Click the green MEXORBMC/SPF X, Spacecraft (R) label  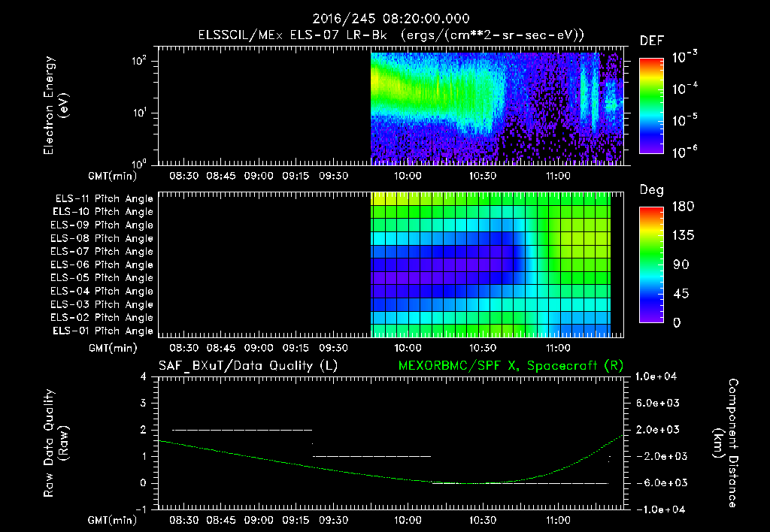click(x=511, y=366)
